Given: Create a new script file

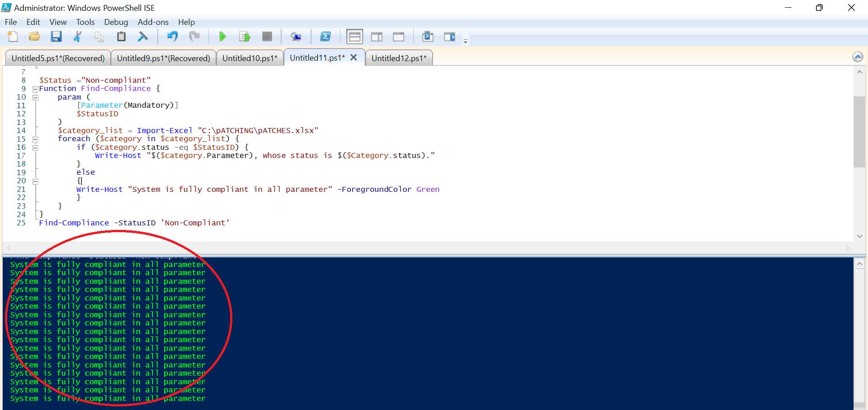Looking at the screenshot, I should point(13,37).
